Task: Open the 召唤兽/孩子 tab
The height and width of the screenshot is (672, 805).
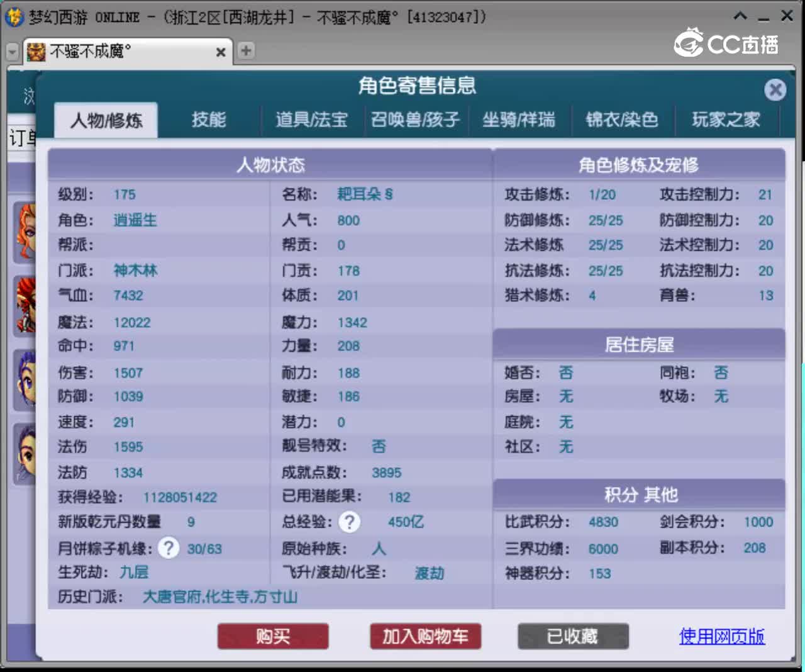Action: pyautogui.click(x=416, y=119)
